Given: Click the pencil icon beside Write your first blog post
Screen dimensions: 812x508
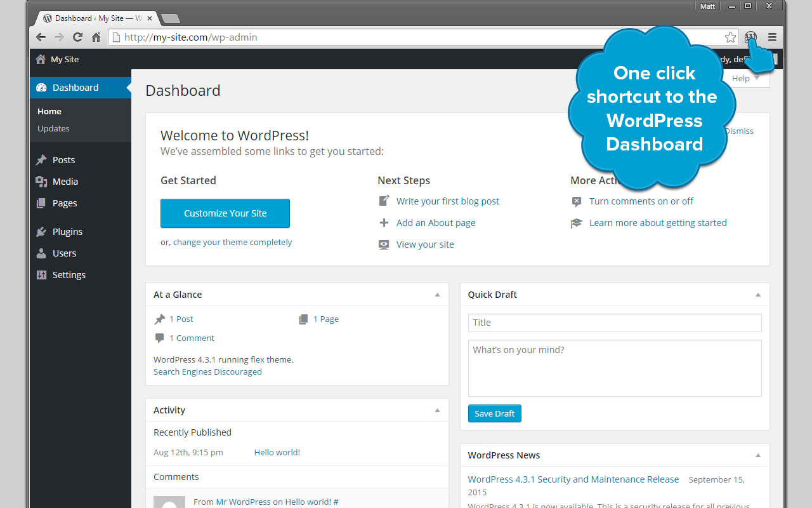Looking at the screenshot, I should pyautogui.click(x=384, y=201).
